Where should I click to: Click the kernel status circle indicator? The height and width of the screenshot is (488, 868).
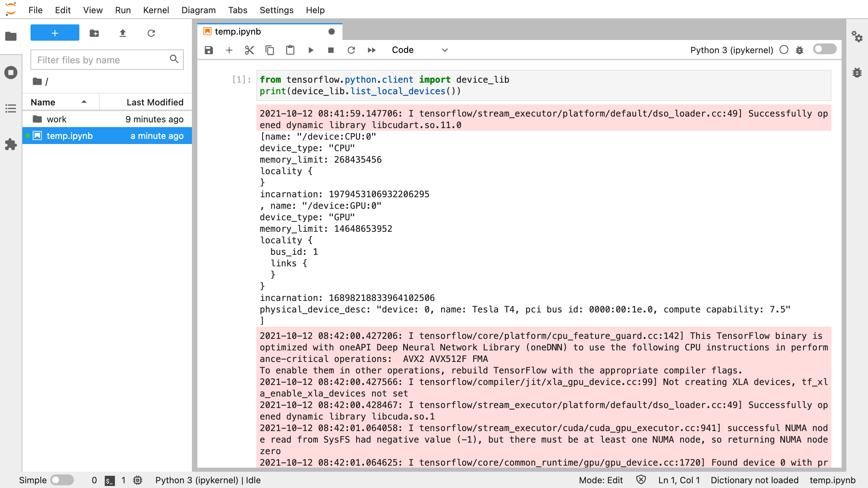(784, 50)
